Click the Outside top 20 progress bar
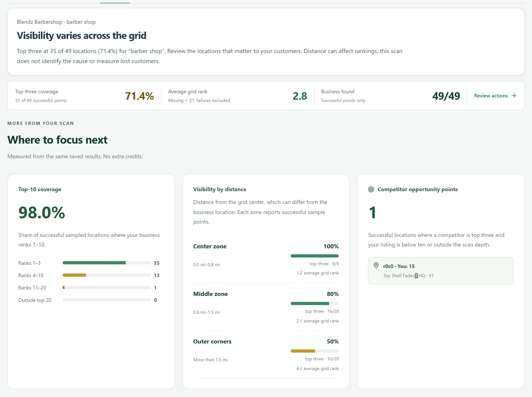The height and width of the screenshot is (397, 532). coord(106,300)
